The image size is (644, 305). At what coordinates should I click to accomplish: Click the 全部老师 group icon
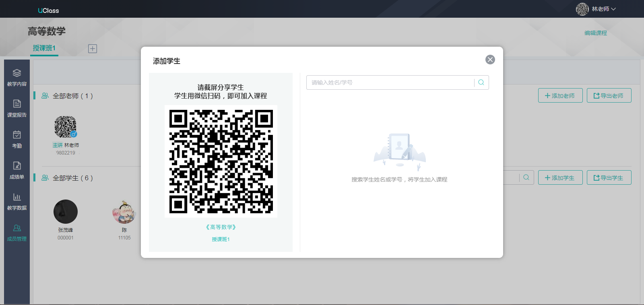[45, 96]
